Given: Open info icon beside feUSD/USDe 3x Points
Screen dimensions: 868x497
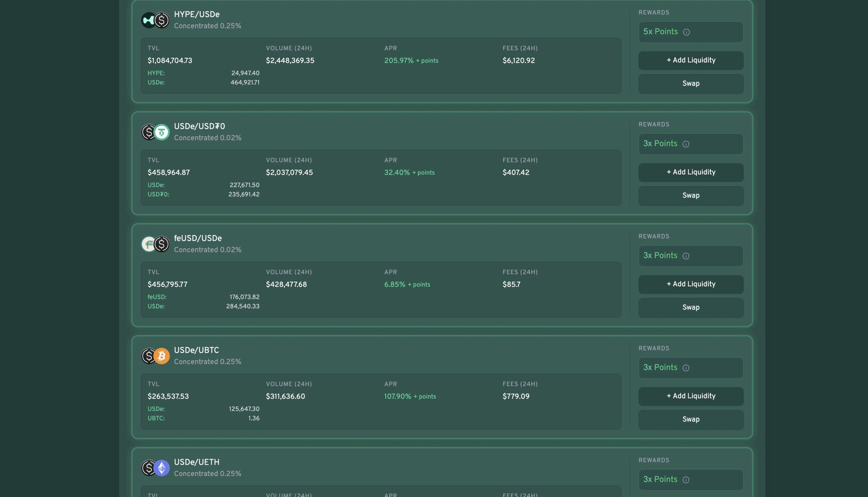Looking at the screenshot, I should (686, 256).
